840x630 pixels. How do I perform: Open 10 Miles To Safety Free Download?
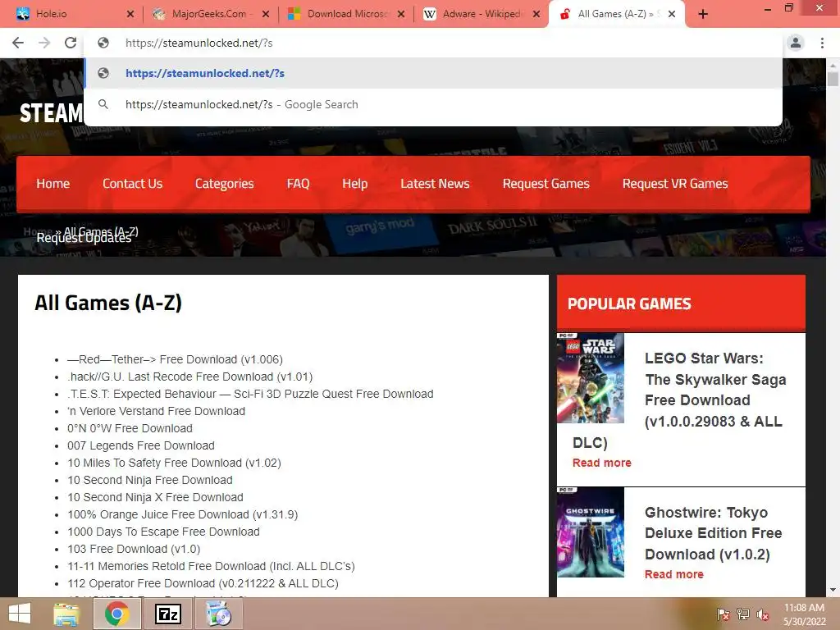tap(174, 463)
